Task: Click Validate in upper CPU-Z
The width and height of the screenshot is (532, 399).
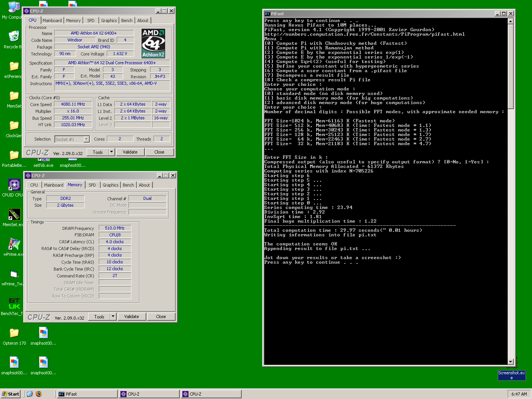Action: (x=130, y=152)
